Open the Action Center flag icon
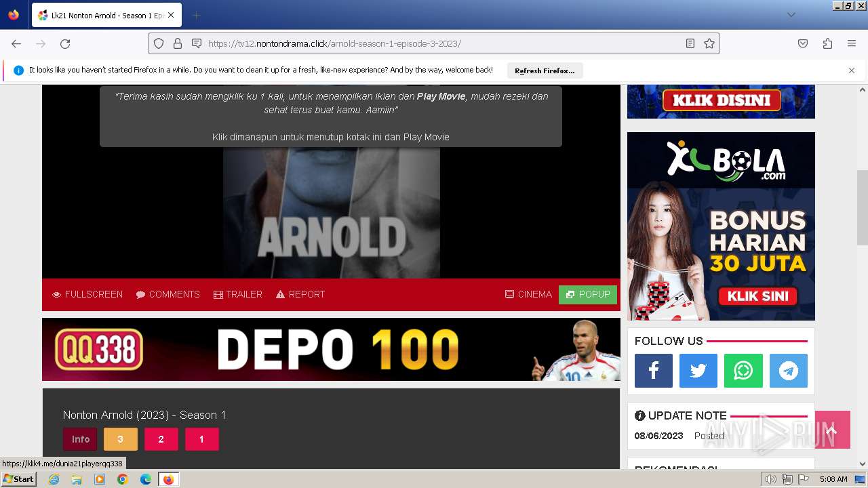This screenshot has height=488, width=868. click(x=804, y=479)
